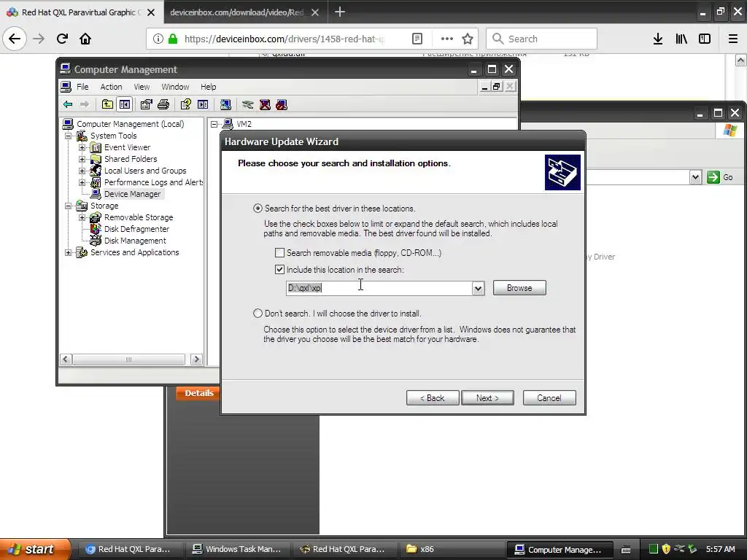The width and height of the screenshot is (747, 560).
Task: Show site information icon in address bar
Action: click(158, 39)
